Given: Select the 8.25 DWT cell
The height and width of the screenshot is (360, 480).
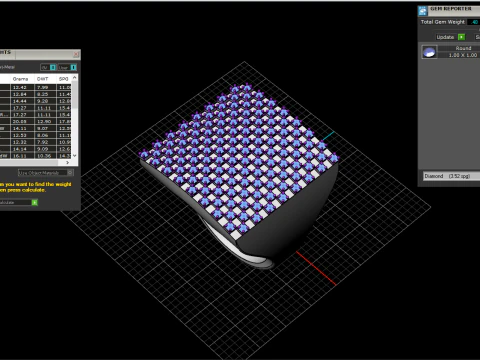Looking at the screenshot, I should pyautogui.click(x=45, y=94).
